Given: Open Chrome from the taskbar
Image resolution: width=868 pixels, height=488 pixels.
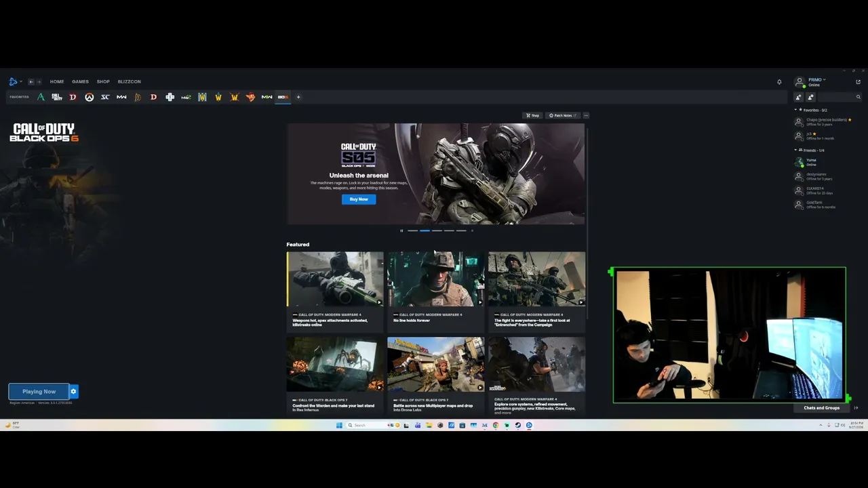Looking at the screenshot, I should coord(496,426).
